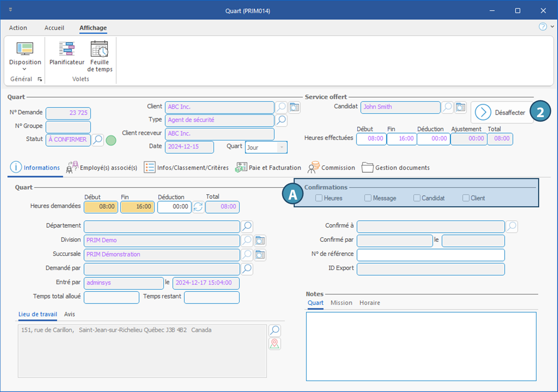Check the Heures confirmation box
Image resolution: width=558 pixels, height=392 pixels.
(319, 198)
